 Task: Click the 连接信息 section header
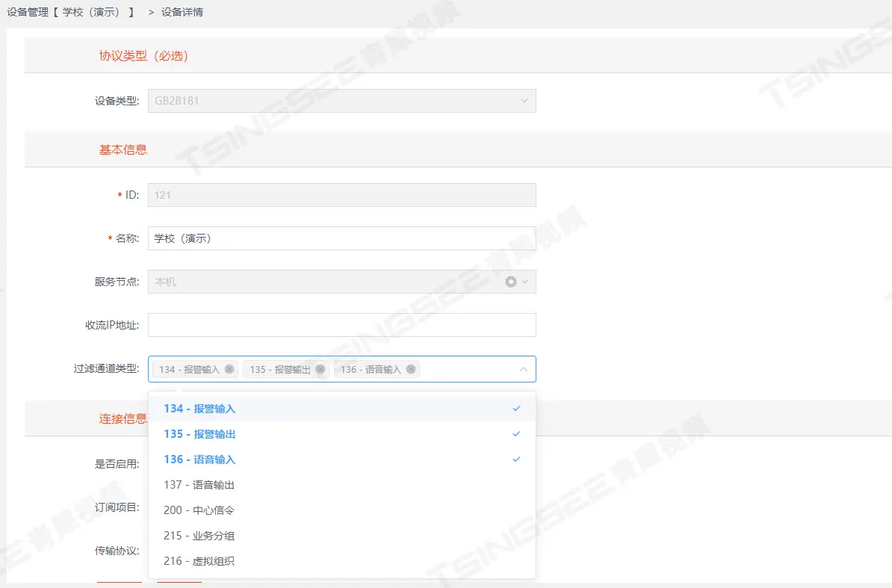click(123, 419)
